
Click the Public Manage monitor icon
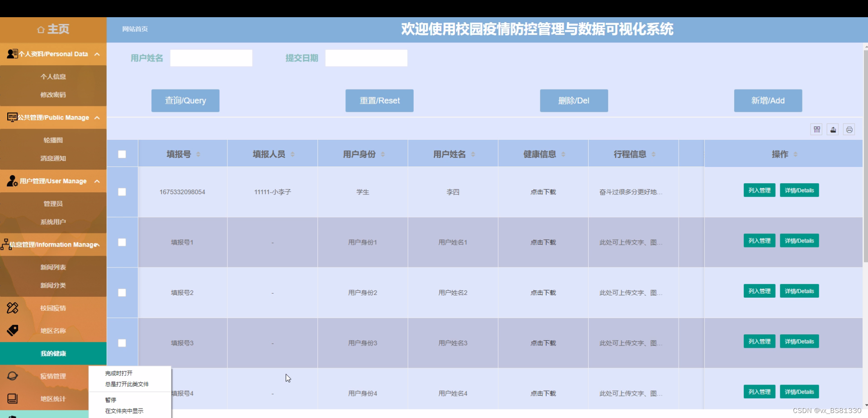coord(12,118)
